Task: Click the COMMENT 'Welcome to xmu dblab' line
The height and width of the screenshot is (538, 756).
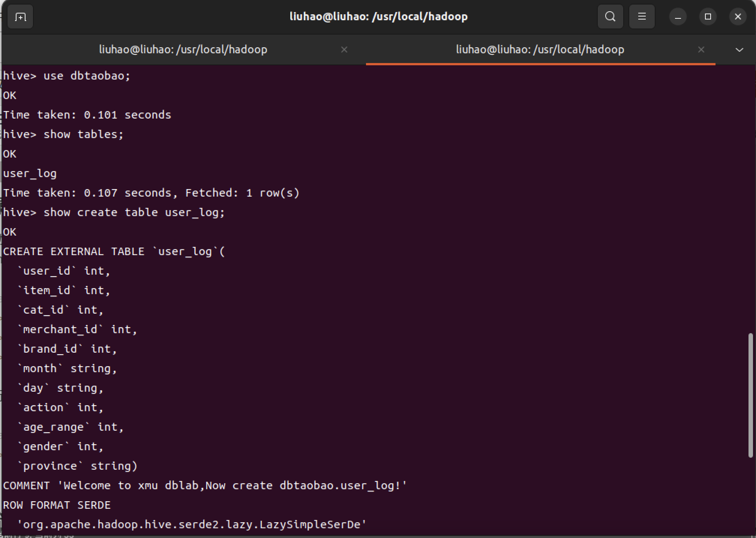Action: point(205,485)
